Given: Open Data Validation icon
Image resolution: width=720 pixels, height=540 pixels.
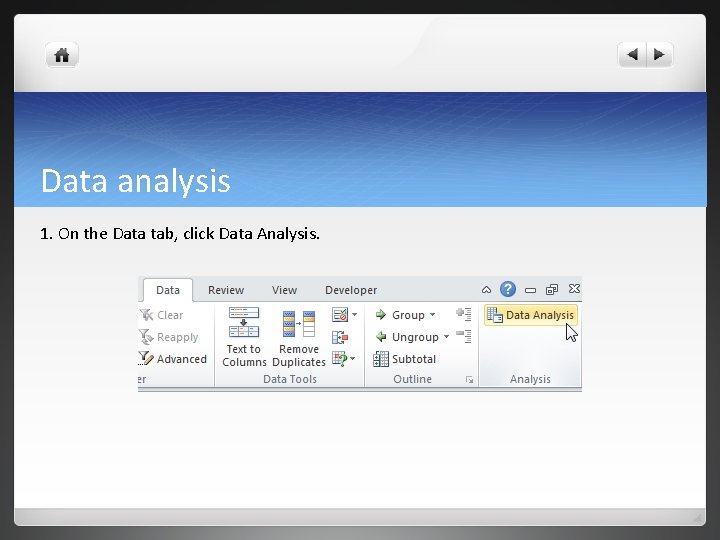Looking at the screenshot, I should pos(340,315).
